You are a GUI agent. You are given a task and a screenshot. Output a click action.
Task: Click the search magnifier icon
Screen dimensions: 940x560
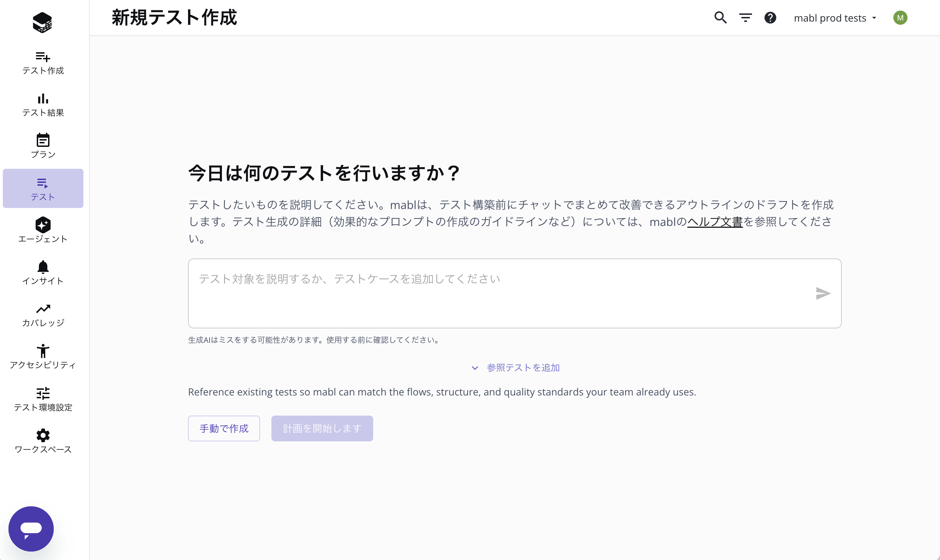click(x=720, y=18)
